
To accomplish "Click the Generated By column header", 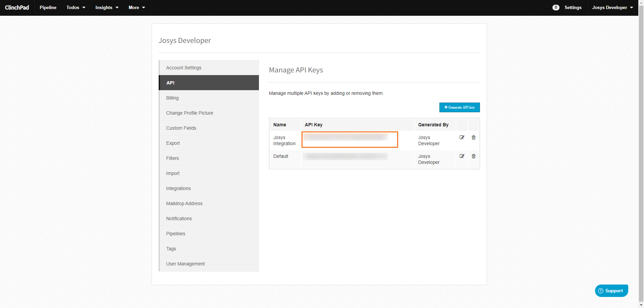I will click(x=433, y=125).
